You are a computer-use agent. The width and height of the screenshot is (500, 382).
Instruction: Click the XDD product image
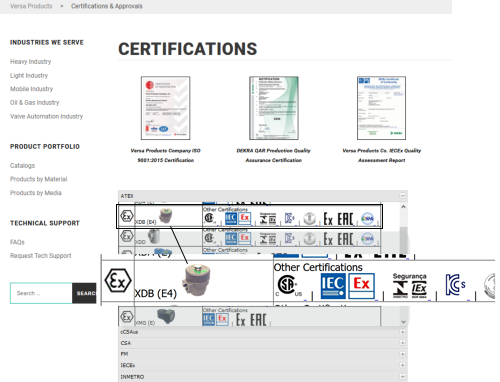154,236
